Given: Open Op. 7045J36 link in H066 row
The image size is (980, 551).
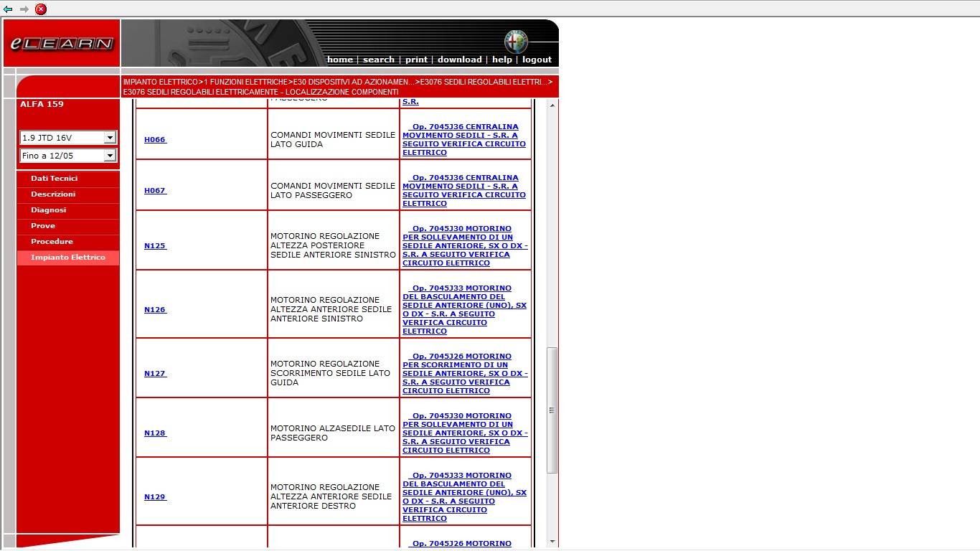Looking at the screenshot, I should (x=464, y=139).
